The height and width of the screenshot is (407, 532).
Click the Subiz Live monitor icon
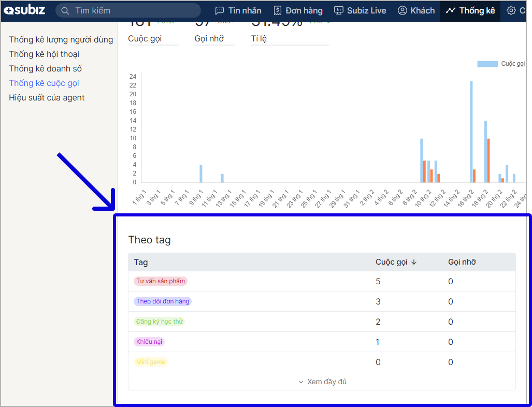(339, 11)
